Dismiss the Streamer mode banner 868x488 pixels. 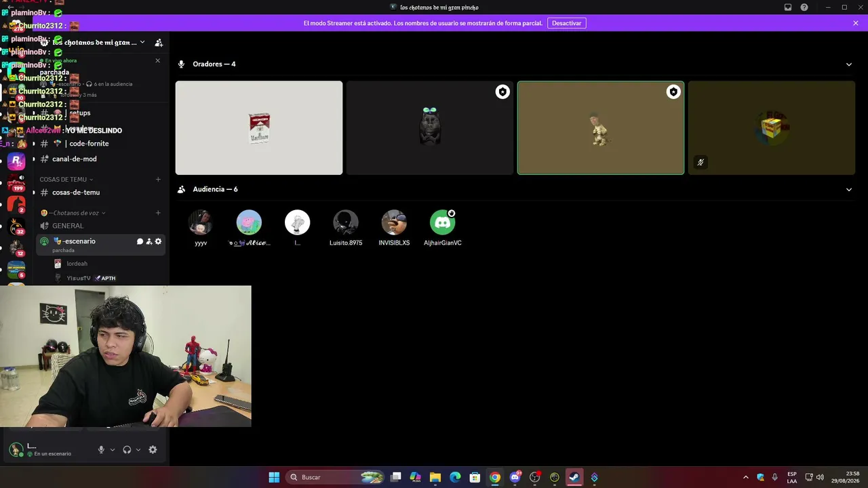pyautogui.click(x=856, y=23)
